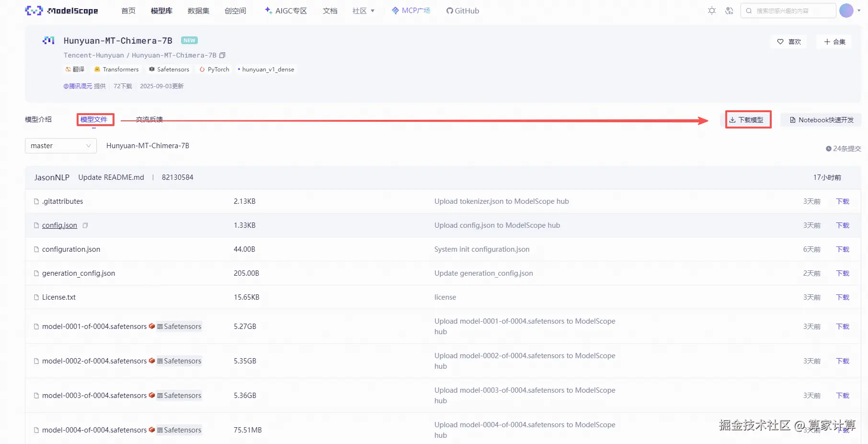Open 数据集 from the top navigation
868x444 pixels.
coord(198,11)
